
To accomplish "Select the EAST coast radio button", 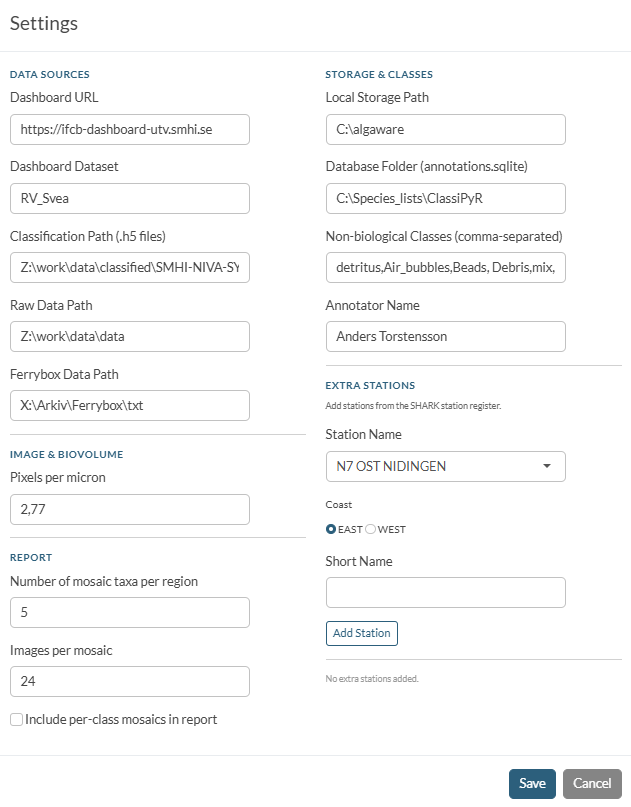I will coord(331,529).
